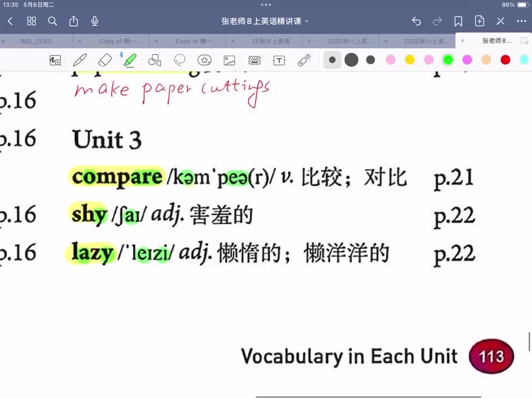The image size is (532, 399).
Task: Redo the last undone action
Action: [437, 22]
